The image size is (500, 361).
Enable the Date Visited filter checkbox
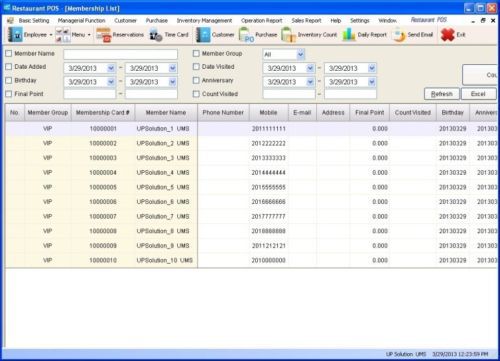(x=196, y=67)
